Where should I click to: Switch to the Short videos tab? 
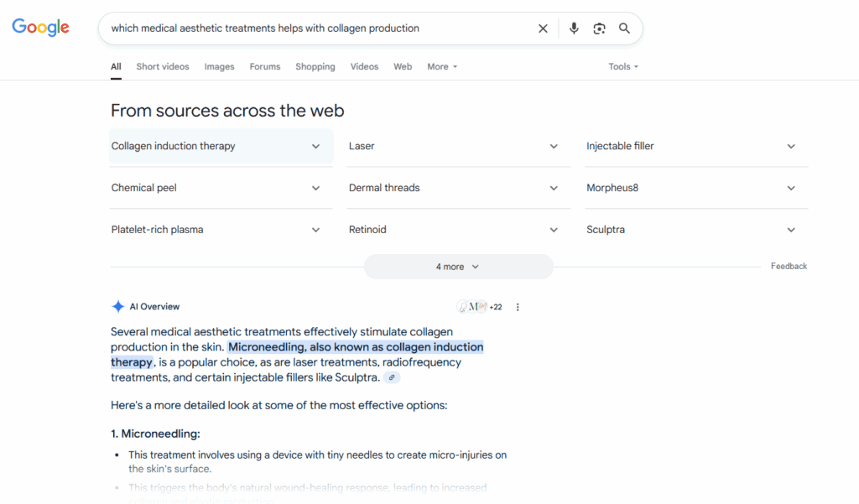coord(163,67)
